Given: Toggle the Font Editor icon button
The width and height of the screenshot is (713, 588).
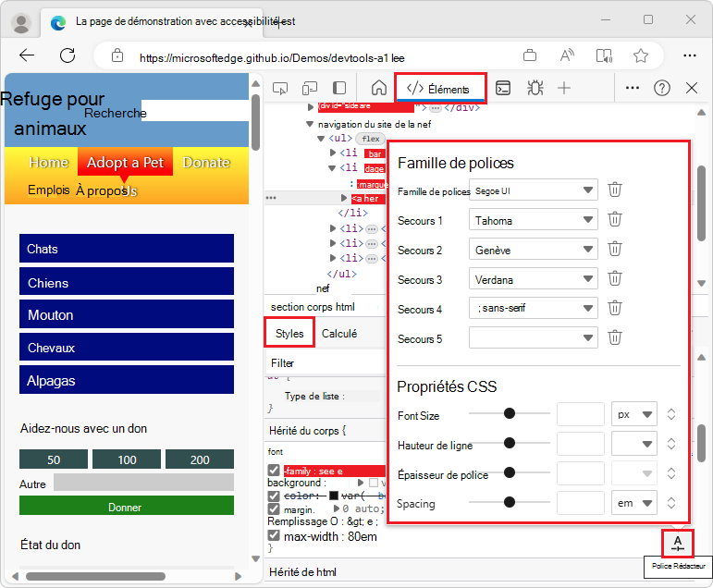Looking at the screenshot, I should (x=678, y=544).
